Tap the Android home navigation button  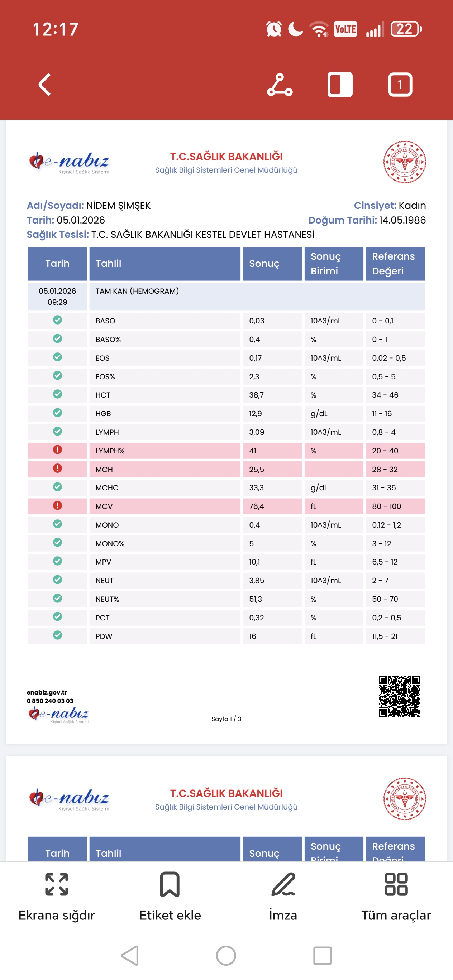pos(226,956)
